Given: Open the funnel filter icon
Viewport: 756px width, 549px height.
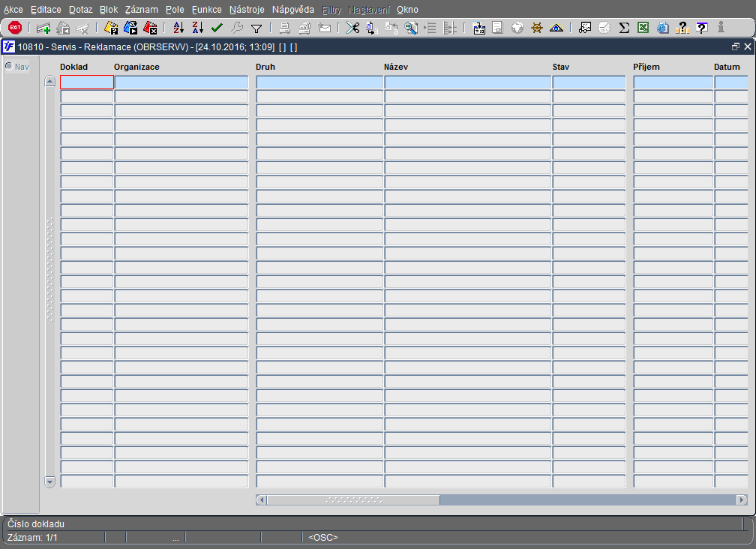Looking at the screenshot, I should point(256,28).
